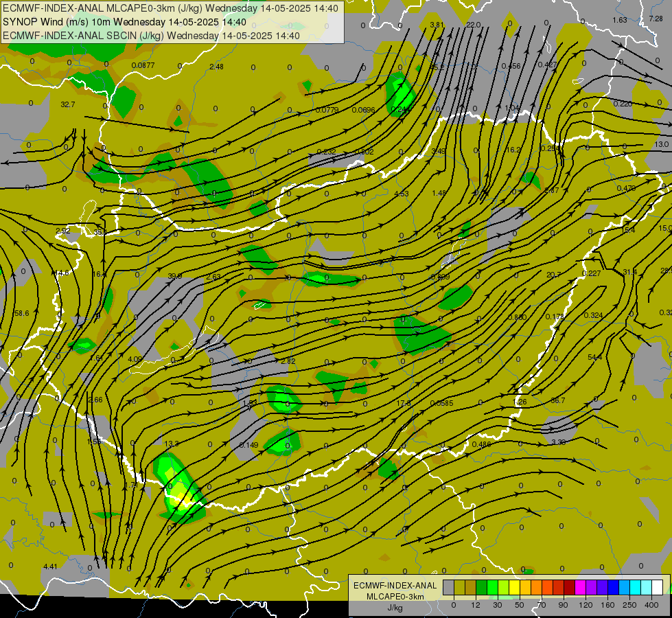Click the 31.4 value on the map
The height and width of the screenshot is (618, 672).
pos(630,273)
